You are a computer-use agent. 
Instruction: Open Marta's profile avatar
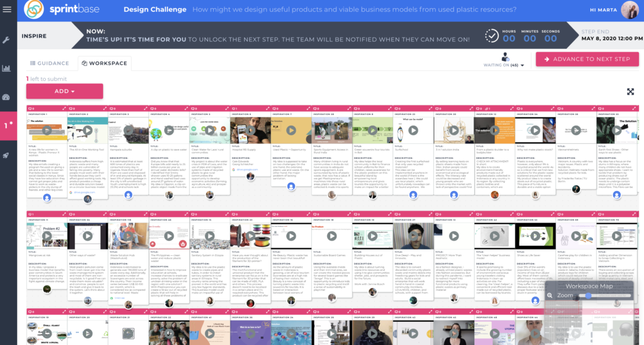pos(630,9)
